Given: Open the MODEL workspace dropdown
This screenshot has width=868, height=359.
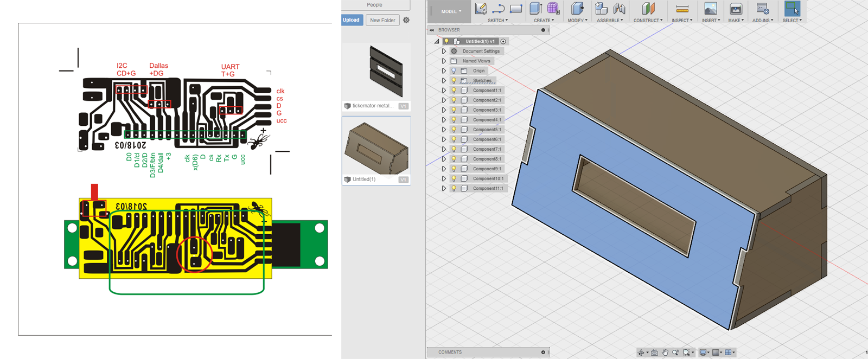Looking at the screenshot, I should 451,11.
